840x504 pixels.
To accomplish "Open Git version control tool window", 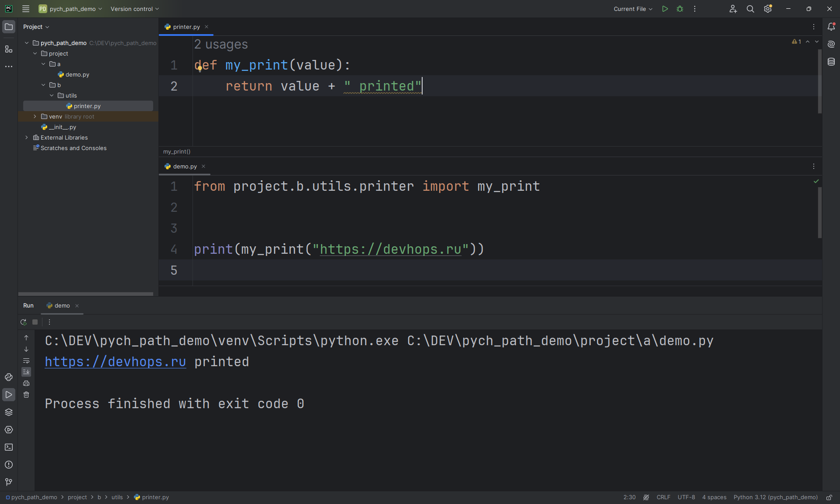I will pos(9,482).
